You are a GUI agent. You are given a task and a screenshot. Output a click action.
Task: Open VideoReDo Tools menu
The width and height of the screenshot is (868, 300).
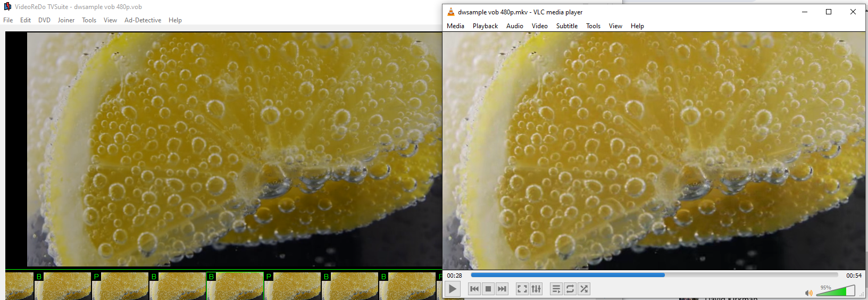[x=89, y=20]
